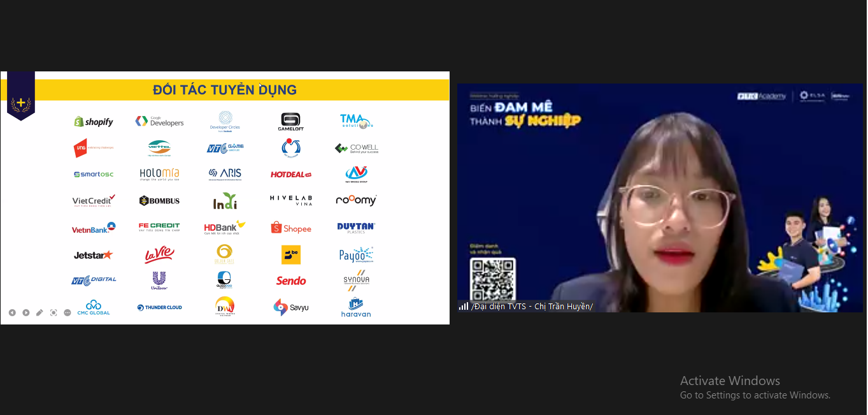The image size is (868, 415).
Task: Click the Shopee logo
Action: coord(291,228)
